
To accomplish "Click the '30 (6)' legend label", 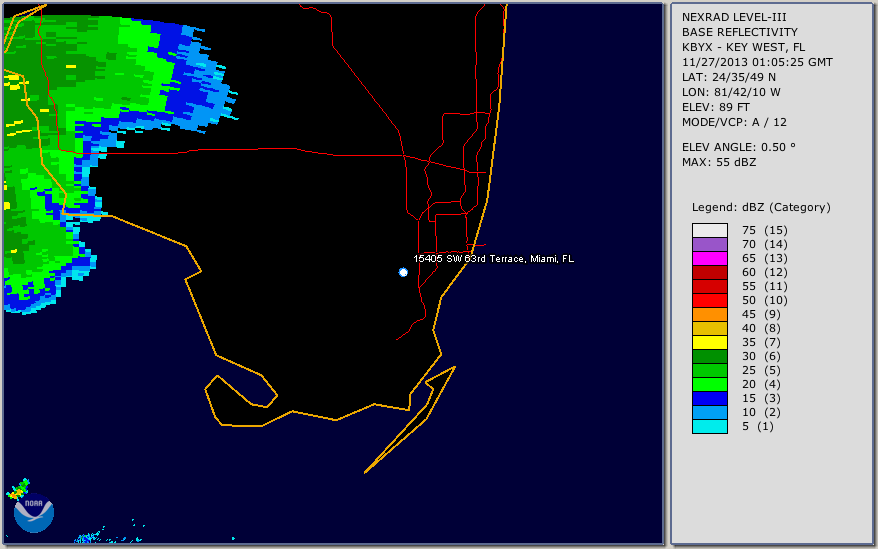I will pyautogui.click(x=762, y=356).
